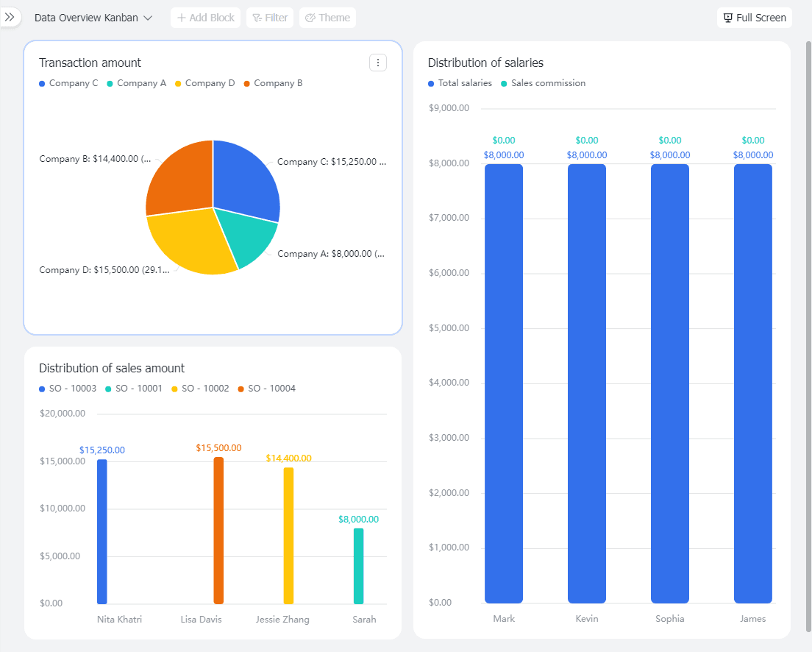The image size is (812, 652).
Task: Toggle SO - 10002 legend item
Action: [x=200, y=389]
